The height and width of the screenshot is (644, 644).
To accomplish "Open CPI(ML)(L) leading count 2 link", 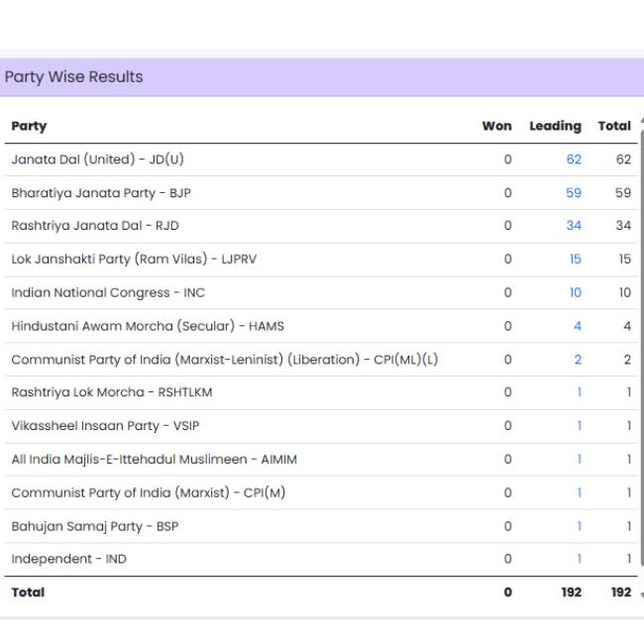I will [578, 360].
